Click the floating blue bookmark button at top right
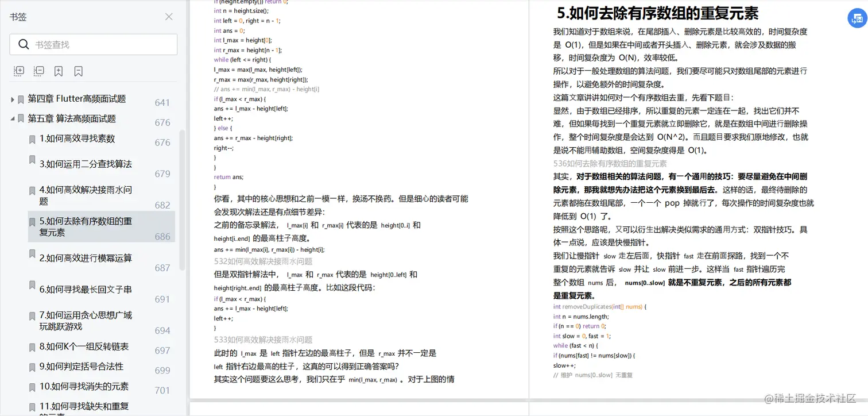Viewport: 868px width, 416px height. coord(857,18)
